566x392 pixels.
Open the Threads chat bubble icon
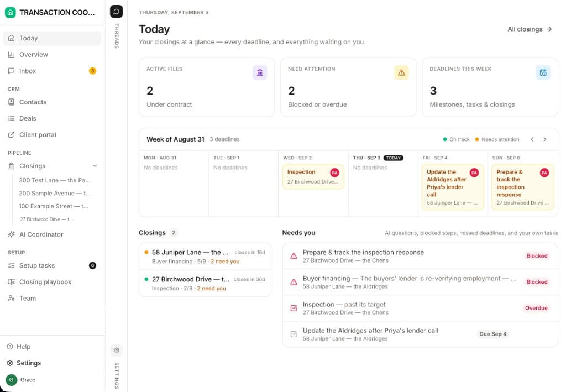click(x=116, y=12)
